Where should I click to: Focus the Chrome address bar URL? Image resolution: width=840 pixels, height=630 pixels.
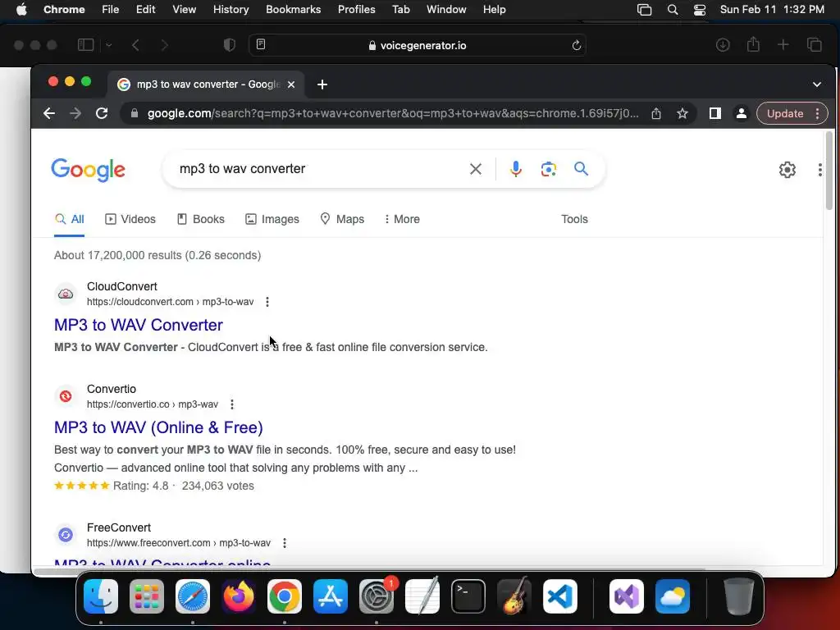point(393,113)
